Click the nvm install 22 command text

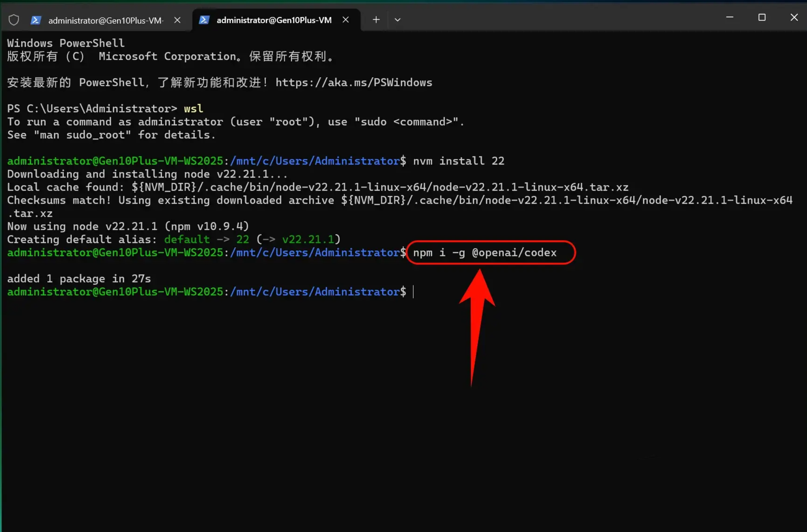459,161
